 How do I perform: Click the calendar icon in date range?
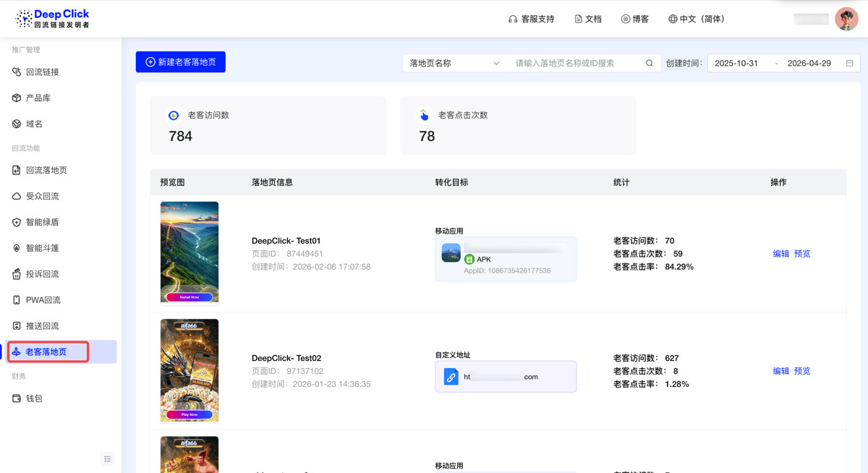click(850, 63)
